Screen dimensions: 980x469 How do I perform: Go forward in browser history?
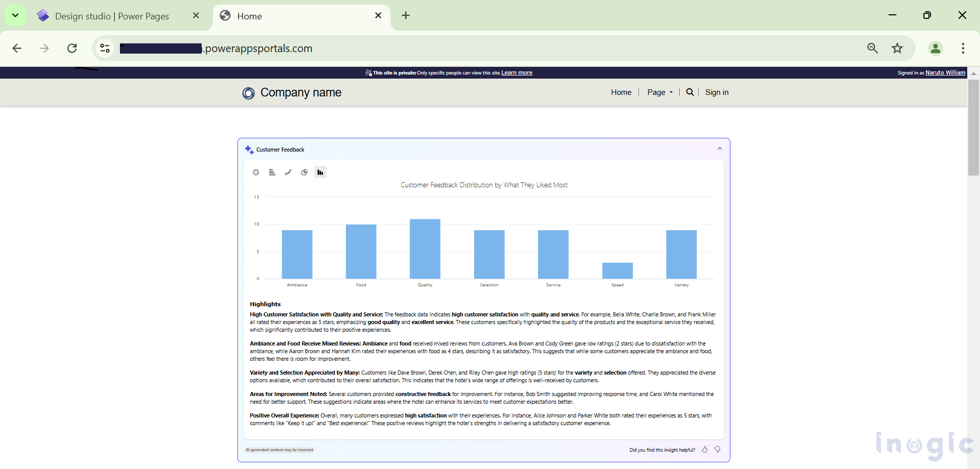pyautogui.click(x=44, y=48)
